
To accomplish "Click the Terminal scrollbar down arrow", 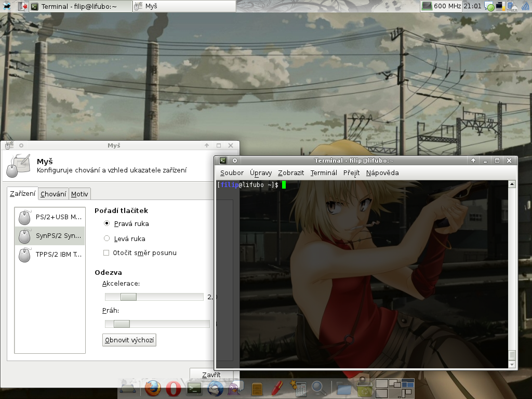I will click(x=512, y=365).
